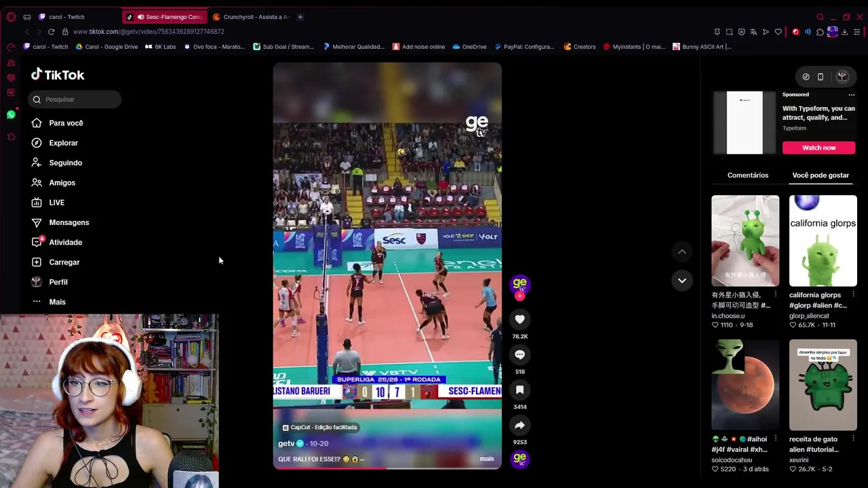Open the browser translate icon

[x=753, y=32]
